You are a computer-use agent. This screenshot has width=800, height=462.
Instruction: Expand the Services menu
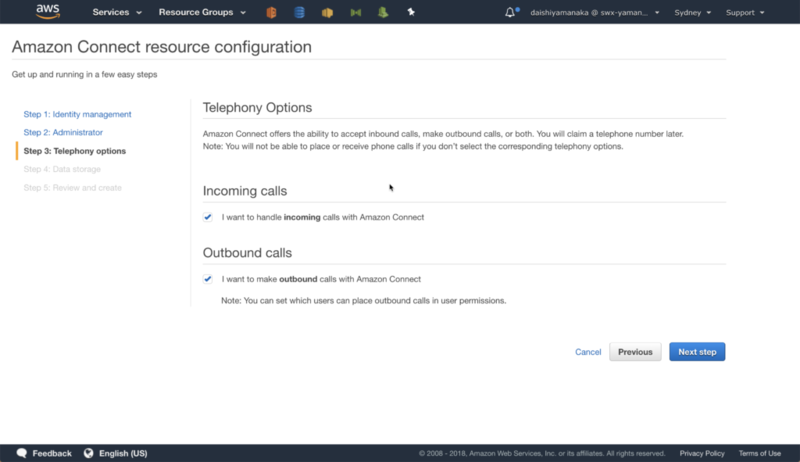coord(117,12)
